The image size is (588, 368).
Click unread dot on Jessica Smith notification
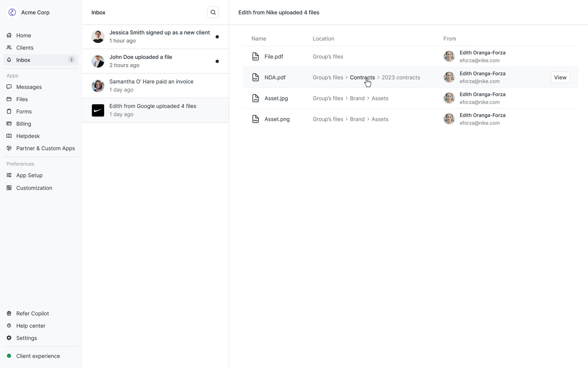click(x=217, y=37)
